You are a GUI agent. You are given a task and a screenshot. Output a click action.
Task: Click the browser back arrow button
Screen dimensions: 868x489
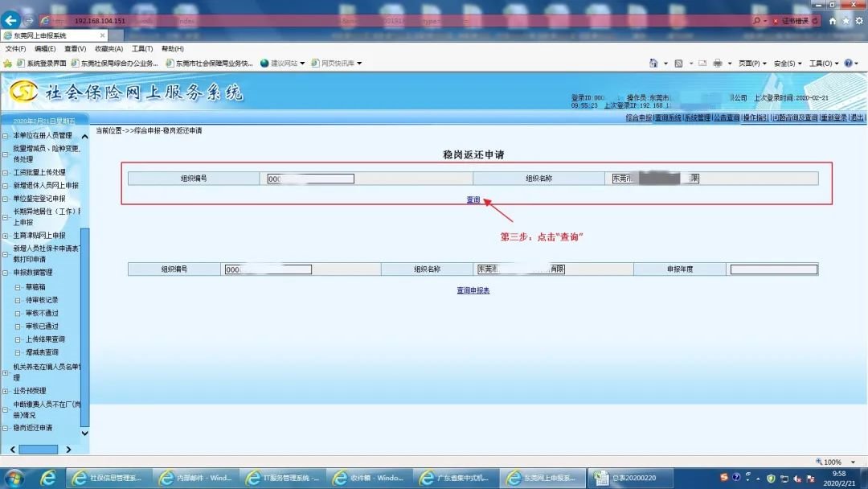[11, 20]
